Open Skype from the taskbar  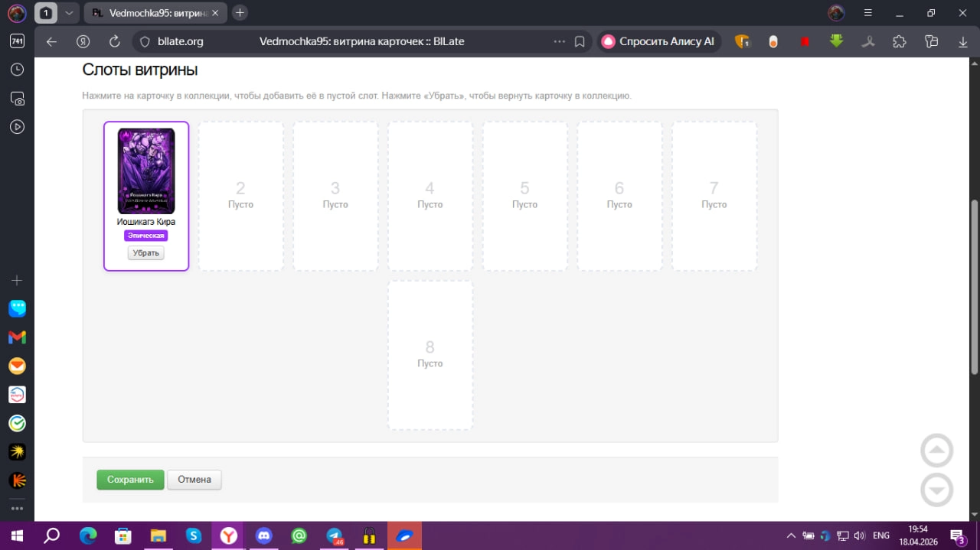(x=194, y=535)
